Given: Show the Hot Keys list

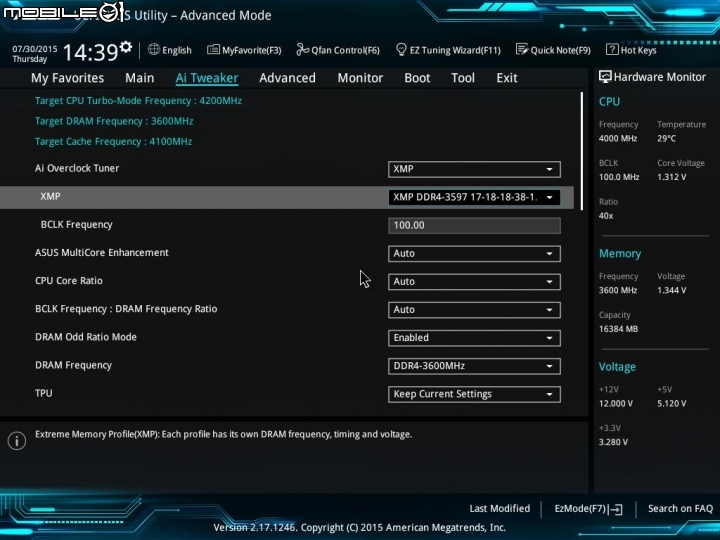Looking at the screenshot, I should pos(631,50).
